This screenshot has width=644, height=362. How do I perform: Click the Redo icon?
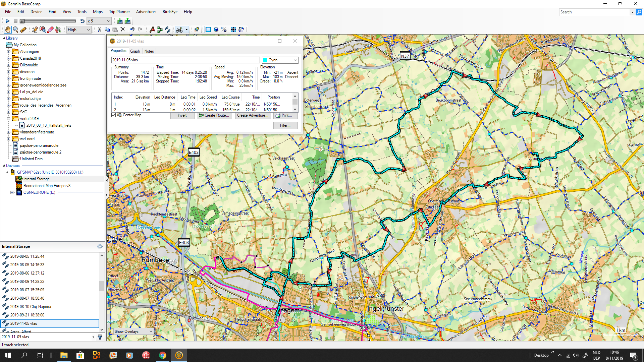point(140,30)
